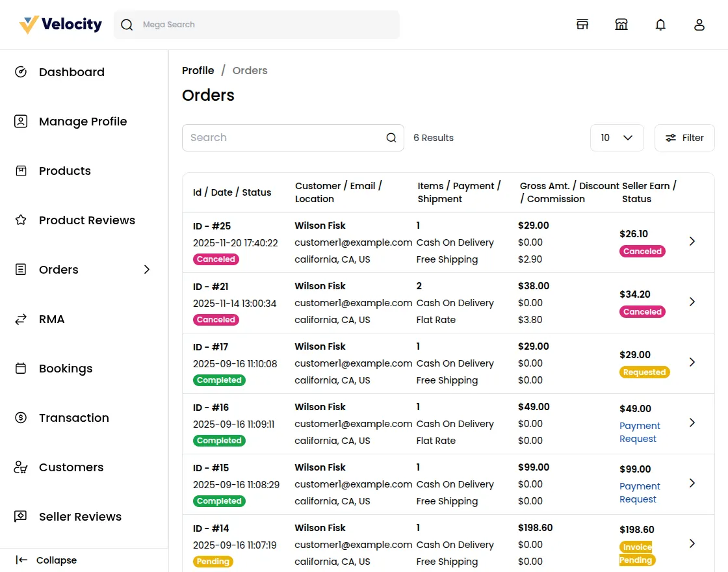
Task: Navigate to RMA section
Action: tap(51, 319)
